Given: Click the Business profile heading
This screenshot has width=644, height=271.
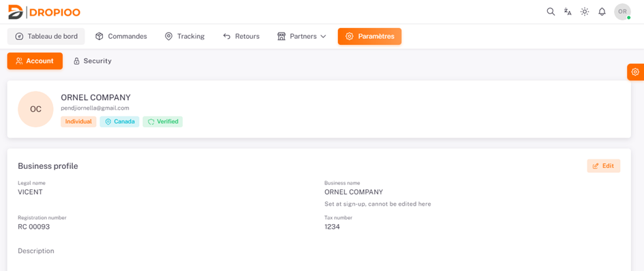Looking at the screenshot, I should (48, 166).
